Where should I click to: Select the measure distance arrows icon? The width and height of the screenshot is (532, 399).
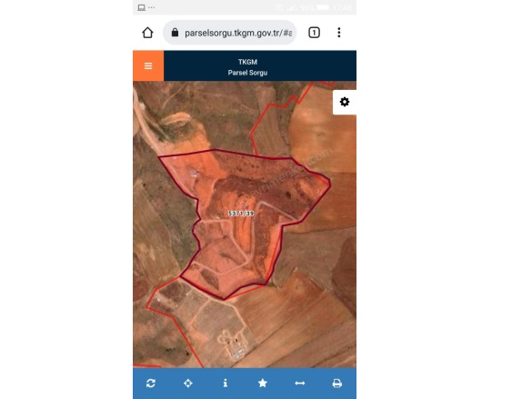click(300, 383)
